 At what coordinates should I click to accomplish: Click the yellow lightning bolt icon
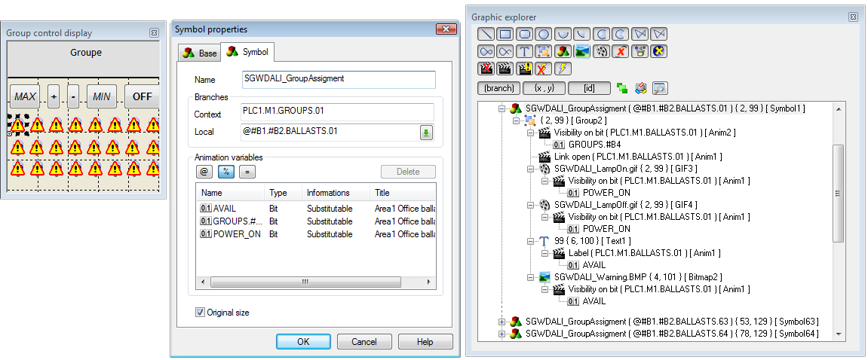(562, 69)
